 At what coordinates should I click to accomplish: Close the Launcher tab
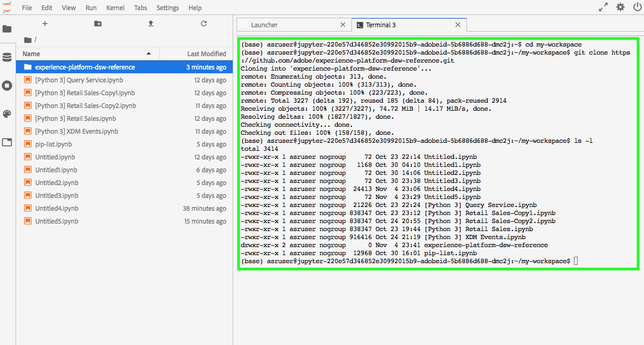click(342, 25)
